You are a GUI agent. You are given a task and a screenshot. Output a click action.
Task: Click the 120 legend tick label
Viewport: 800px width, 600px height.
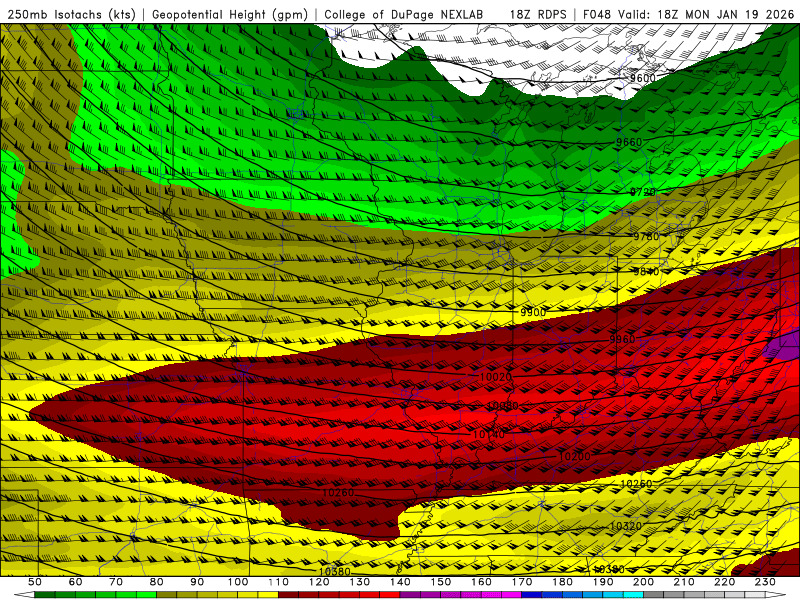[x=319, y=582]
